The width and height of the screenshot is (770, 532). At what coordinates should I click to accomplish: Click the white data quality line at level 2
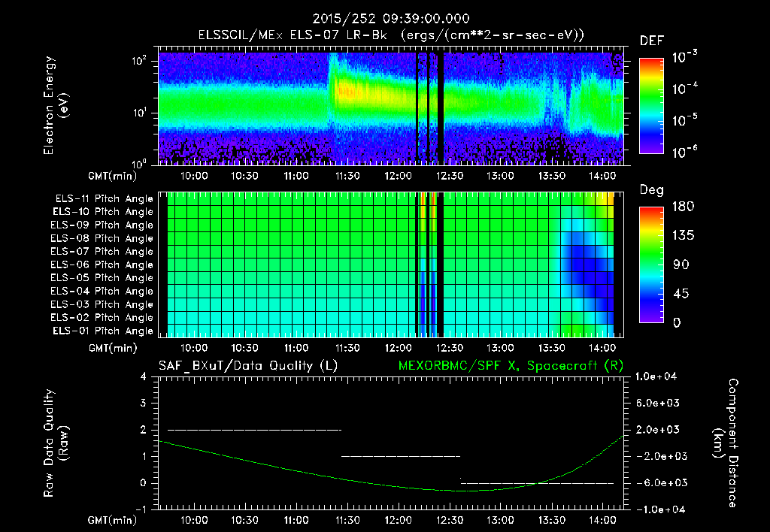click(254, 430)
